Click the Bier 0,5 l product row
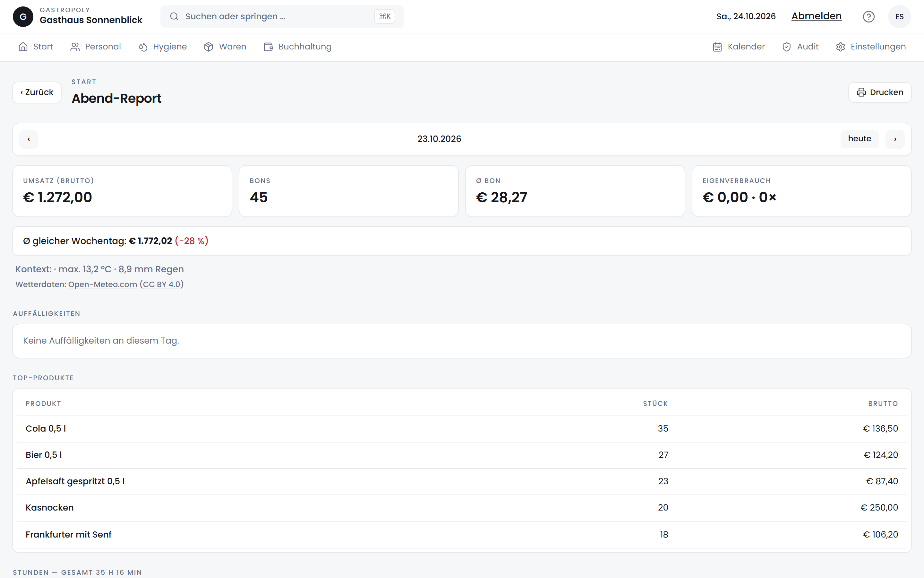Screen dimensions: 924x578 [x=462, y=455]
